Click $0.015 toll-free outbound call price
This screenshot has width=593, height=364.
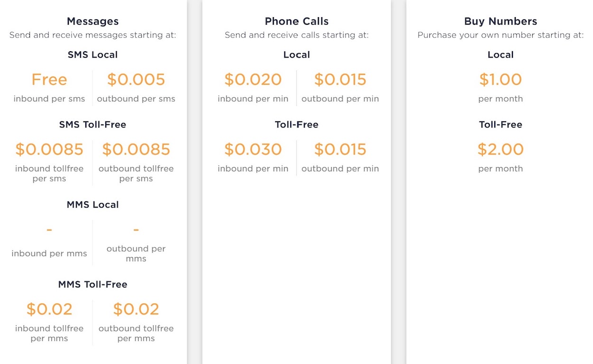point(340,149)
